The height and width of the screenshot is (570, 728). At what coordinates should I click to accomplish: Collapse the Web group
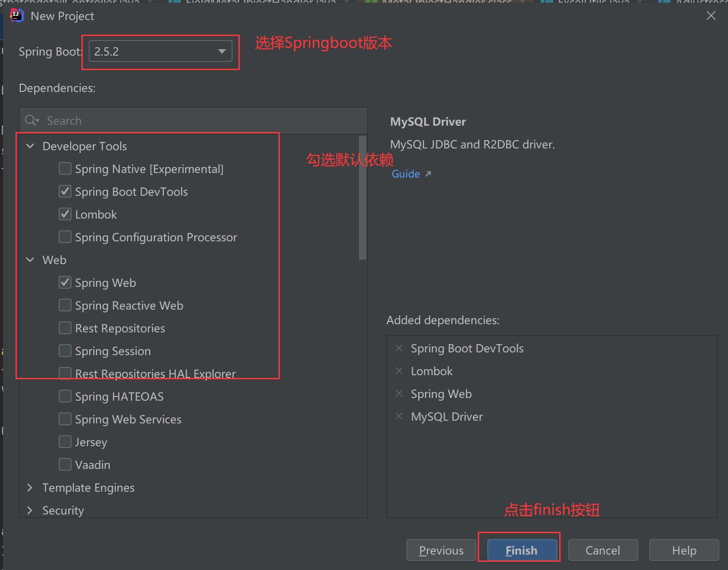(x=30, y=260)
